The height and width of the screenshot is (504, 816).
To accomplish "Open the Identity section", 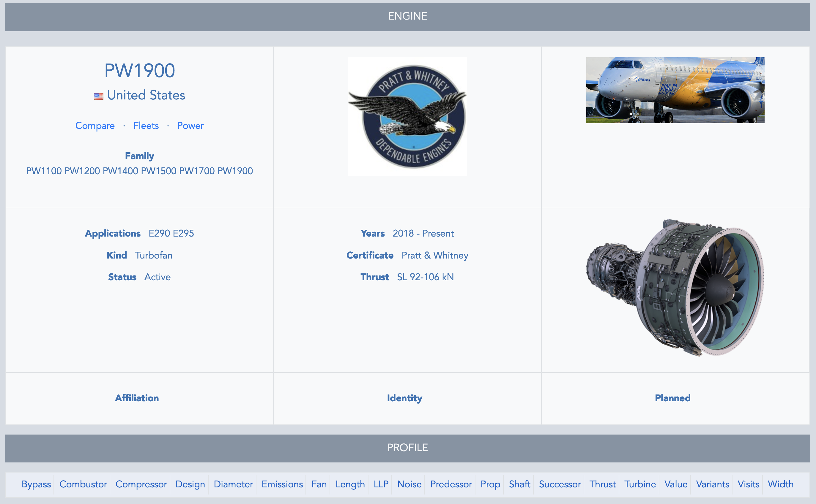I will (x=404, y=398).
